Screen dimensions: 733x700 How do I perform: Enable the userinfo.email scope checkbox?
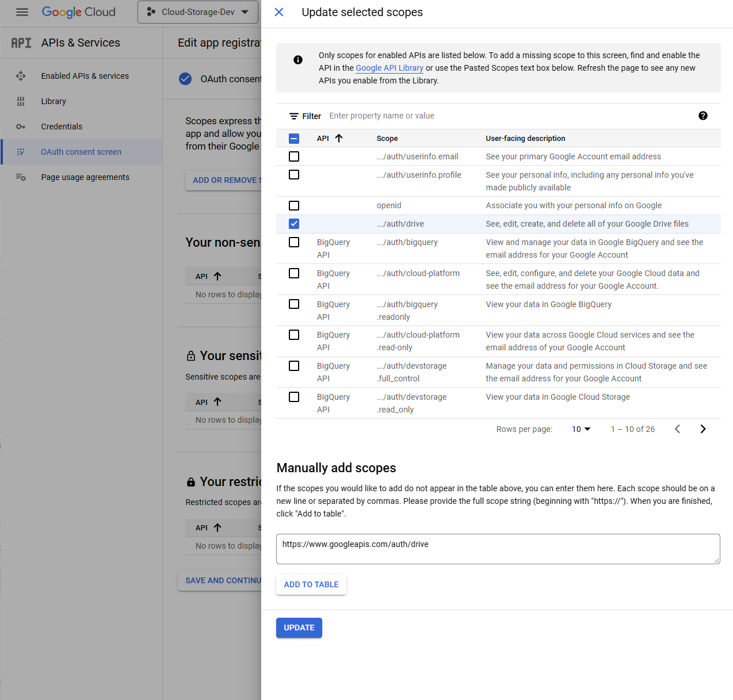(x=294, y=156)
